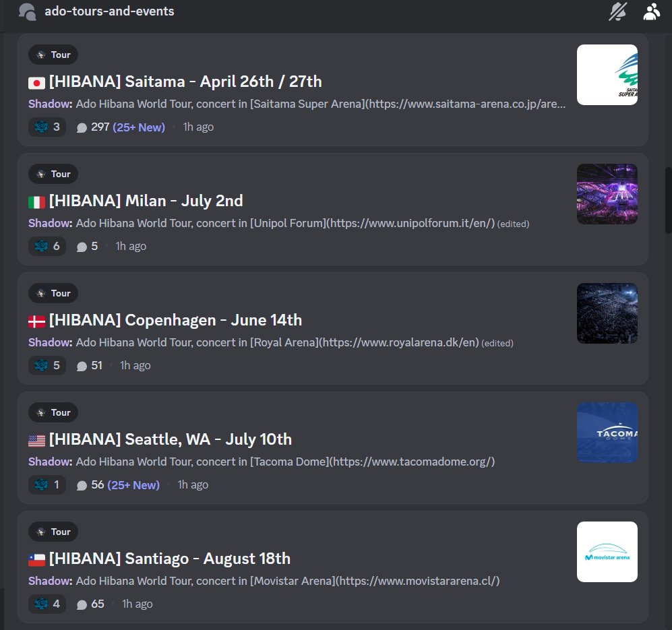Screen dimensions: 672x630
Task: Click the Tour tag sparkle icon on the Santiago post
Action: coord(40,532)
